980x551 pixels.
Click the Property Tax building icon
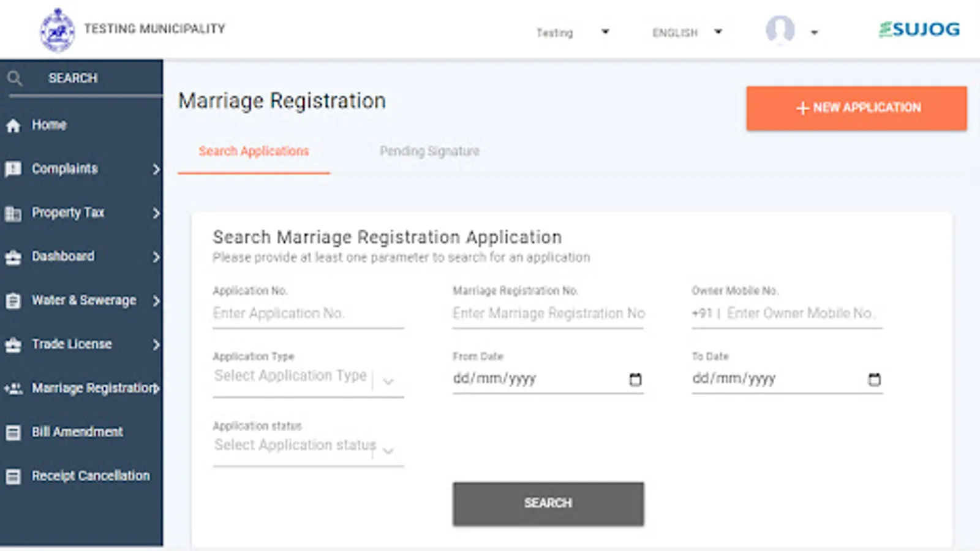[13, 214]
